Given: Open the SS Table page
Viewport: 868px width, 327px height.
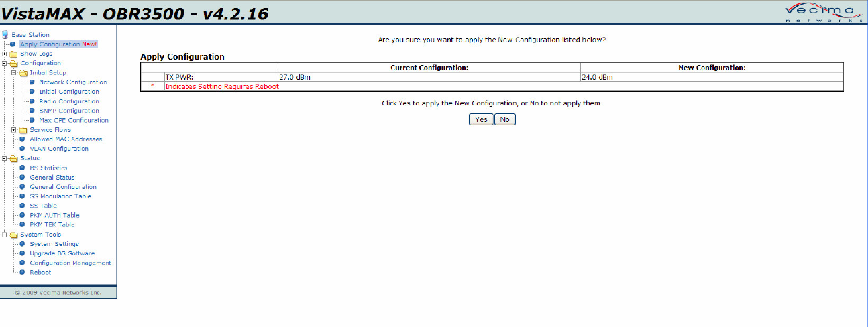Looking at the screenshot, I should [x=44, y=206].
